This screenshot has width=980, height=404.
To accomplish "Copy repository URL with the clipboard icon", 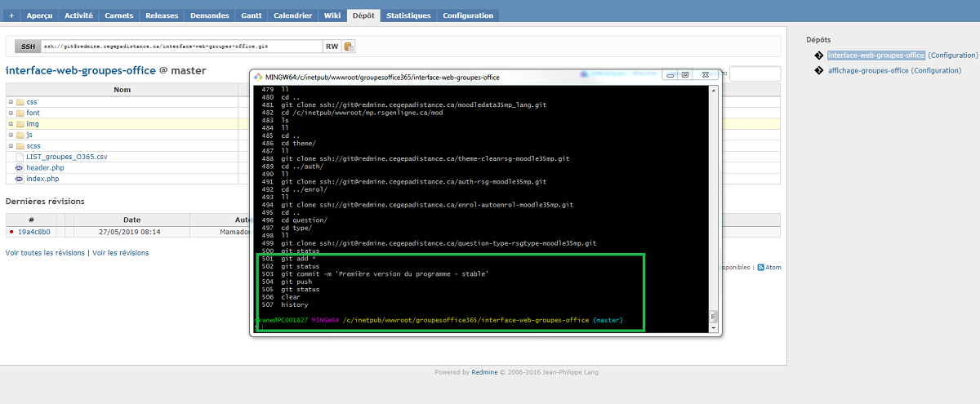I will point(349,47).
